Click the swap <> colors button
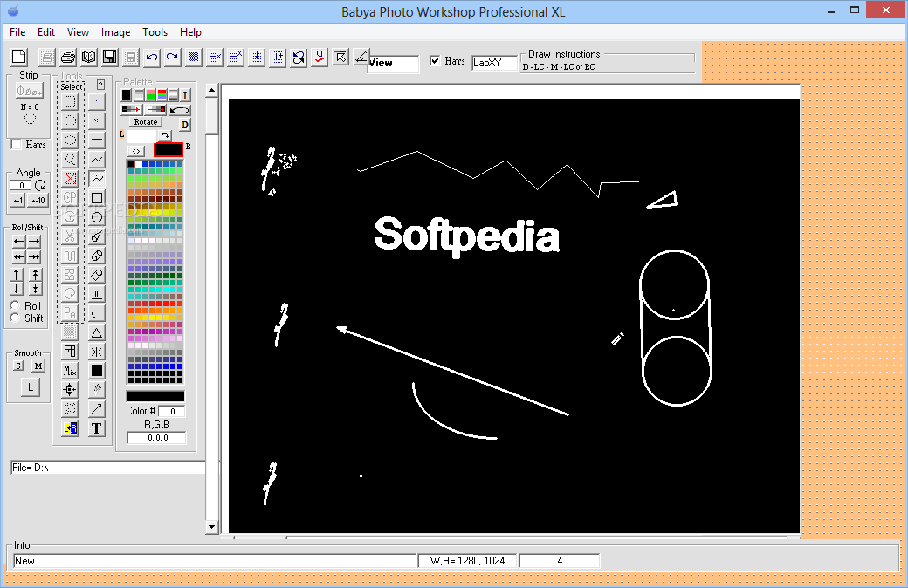 point(136,151)
